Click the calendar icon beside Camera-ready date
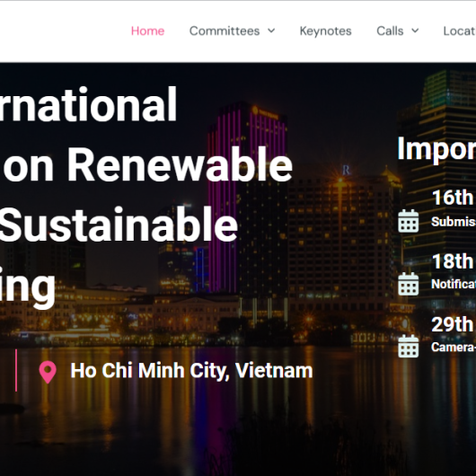 coord(409,346)
